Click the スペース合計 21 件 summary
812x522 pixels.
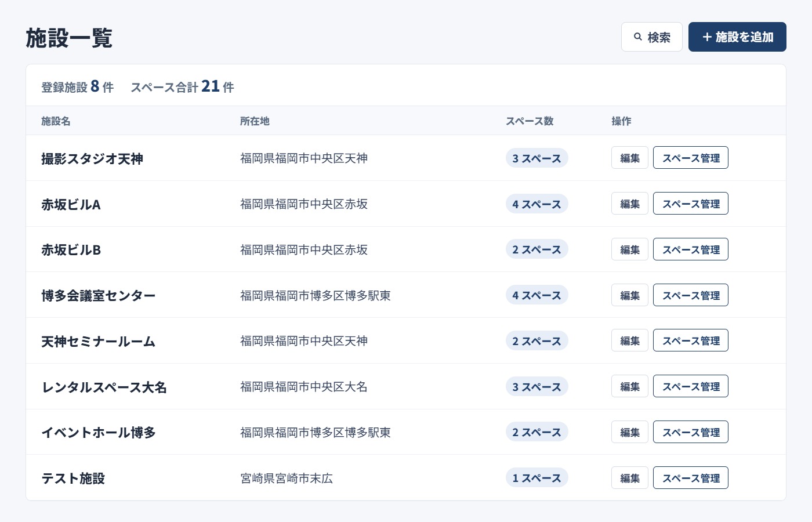tap(182, 87)
